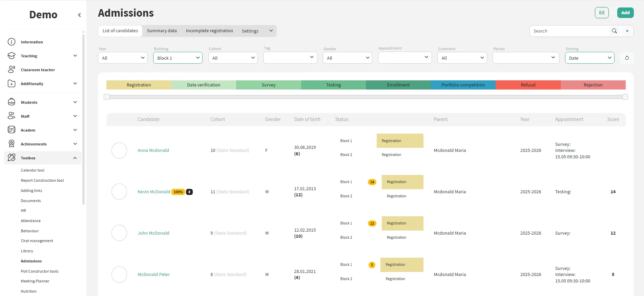The image size is (644, 296).
Task: Open Kevin McDonald candidate link
Action: (154, 192)
